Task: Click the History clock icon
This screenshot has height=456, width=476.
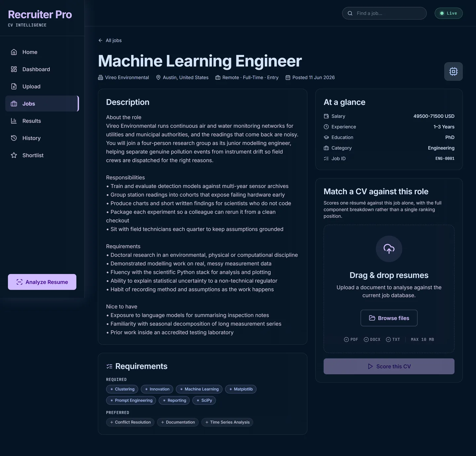Action: pyautogui.click(x=14, y=138)
